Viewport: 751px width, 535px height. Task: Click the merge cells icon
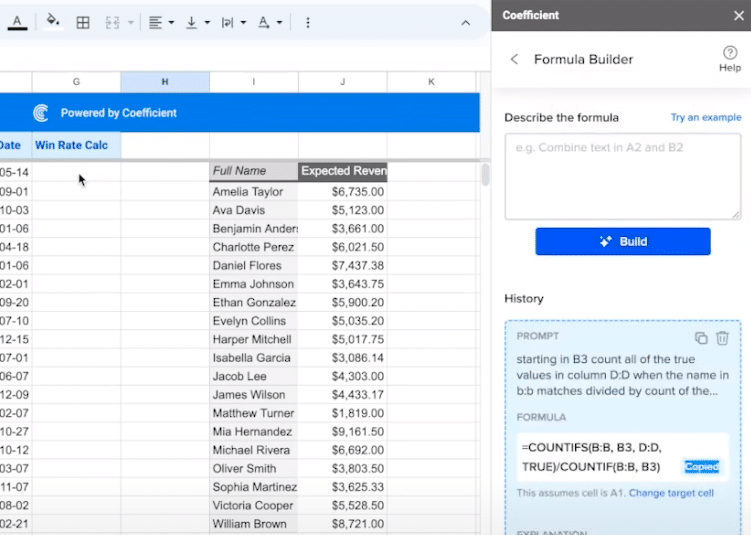click(113, 22)
